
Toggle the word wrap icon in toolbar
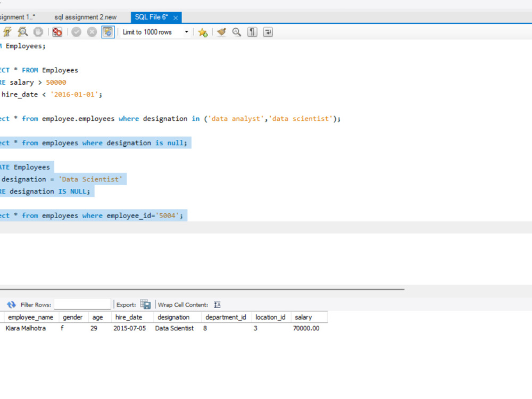268,32
